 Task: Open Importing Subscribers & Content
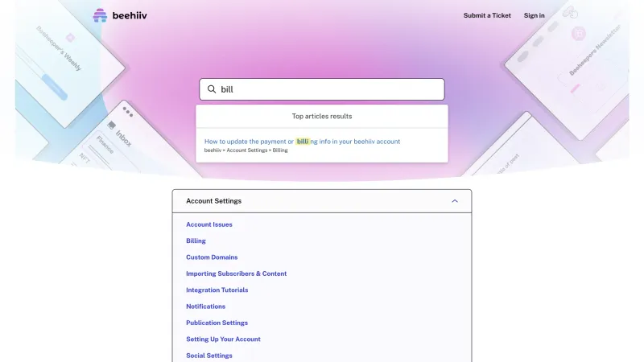236,274
